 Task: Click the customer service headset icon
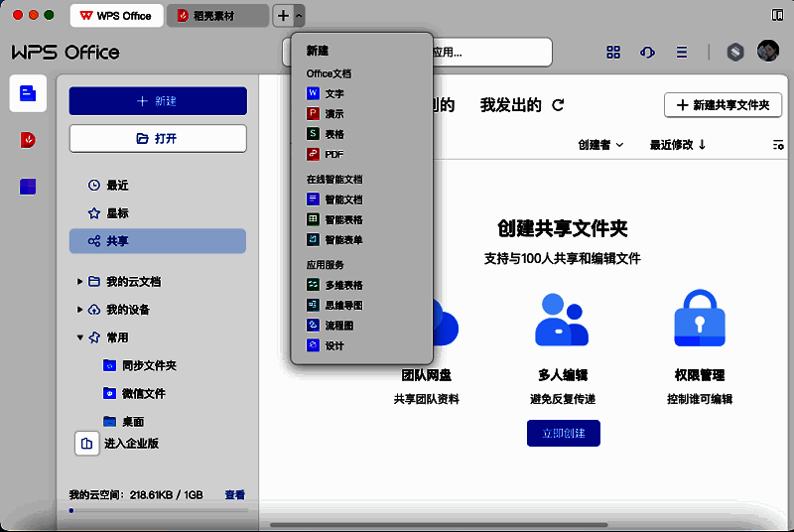tap(647, 53)
